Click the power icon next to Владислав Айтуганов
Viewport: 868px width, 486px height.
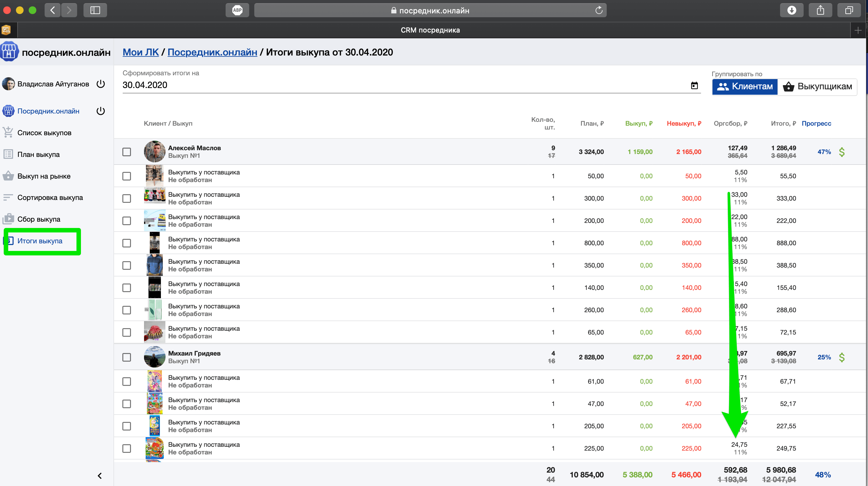tap(101, 84)
